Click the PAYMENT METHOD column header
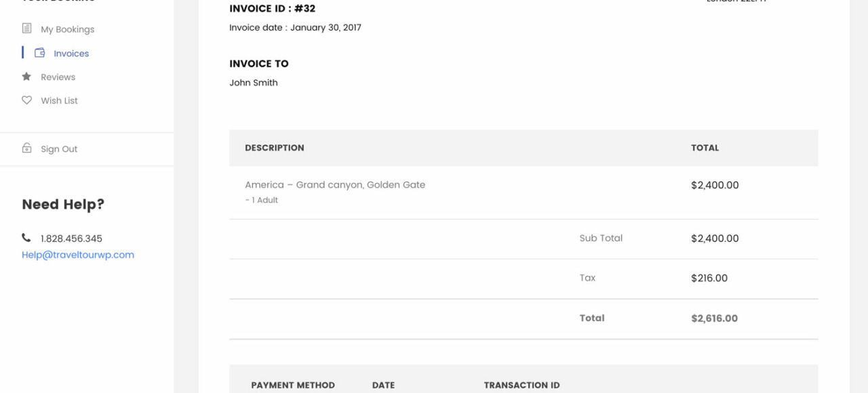 click(293, 385)
